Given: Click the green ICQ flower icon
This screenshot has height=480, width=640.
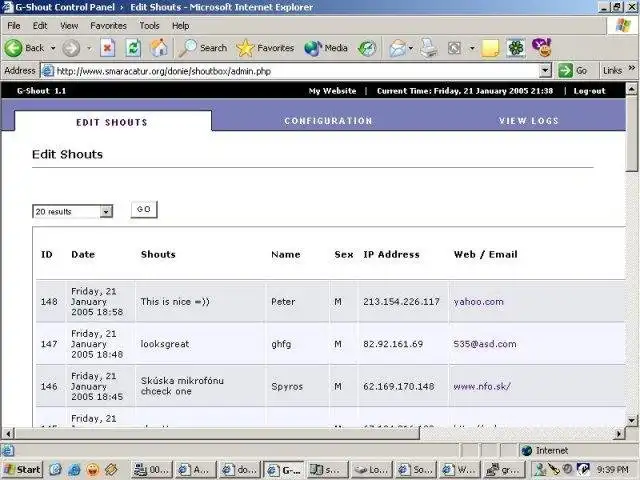Looking at the screenshot, I should (516, 48).
